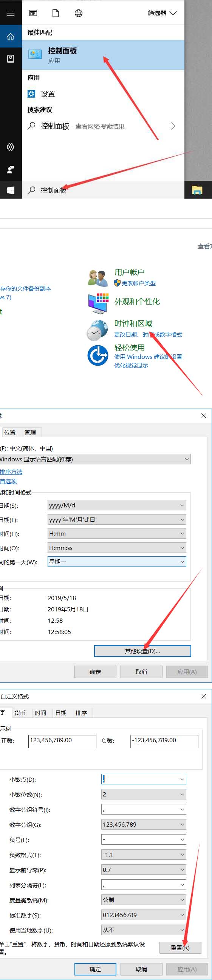Click the Home icon in search sidebar
This screenshot has height=980, width=212.
point(11,37)
